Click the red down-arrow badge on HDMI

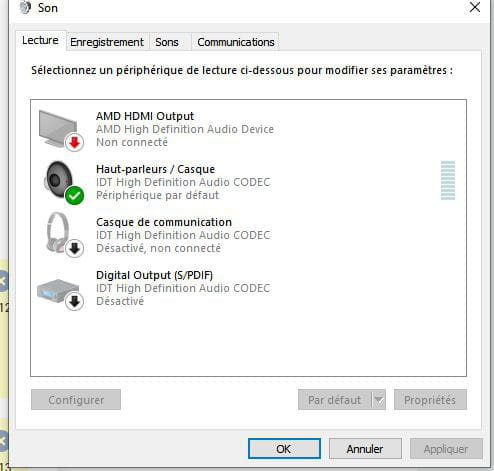coord(74,142)
